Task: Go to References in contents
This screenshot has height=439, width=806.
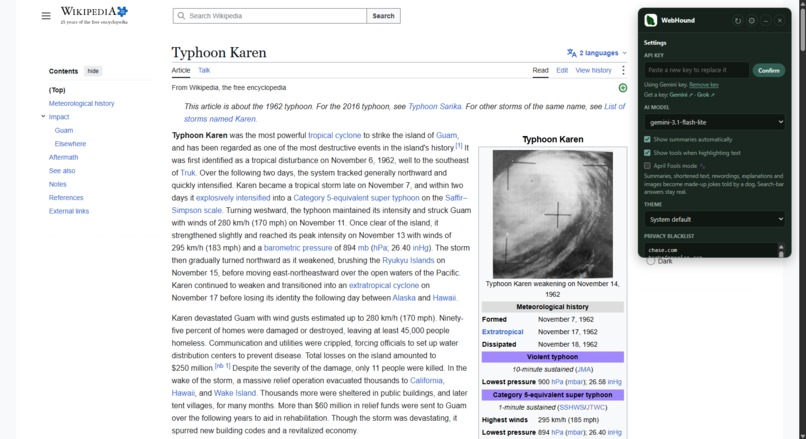Action: pos(66,197)
